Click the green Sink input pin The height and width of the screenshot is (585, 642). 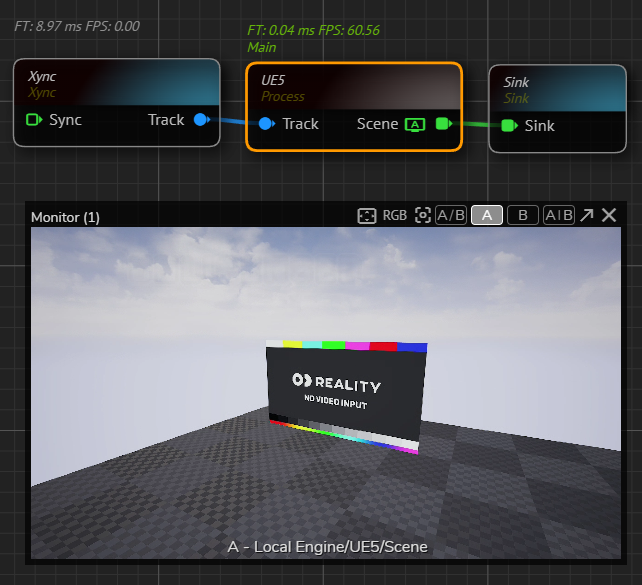click(x=508, y=126)
